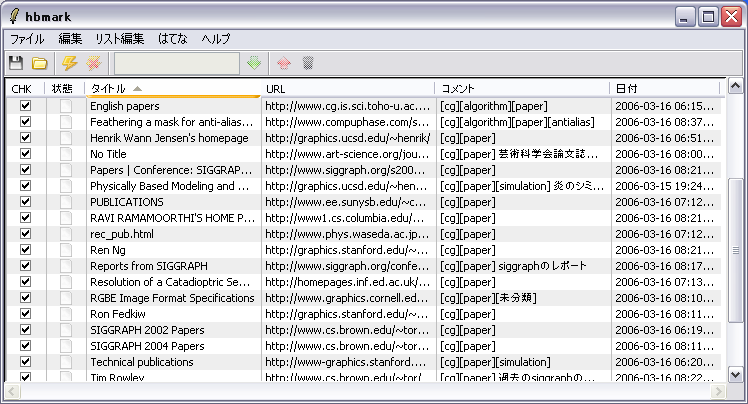This screenshot has width=748, height=404.
Task: Click the [cg][paper][未分類] comment cell
Action: pos(523,298)
